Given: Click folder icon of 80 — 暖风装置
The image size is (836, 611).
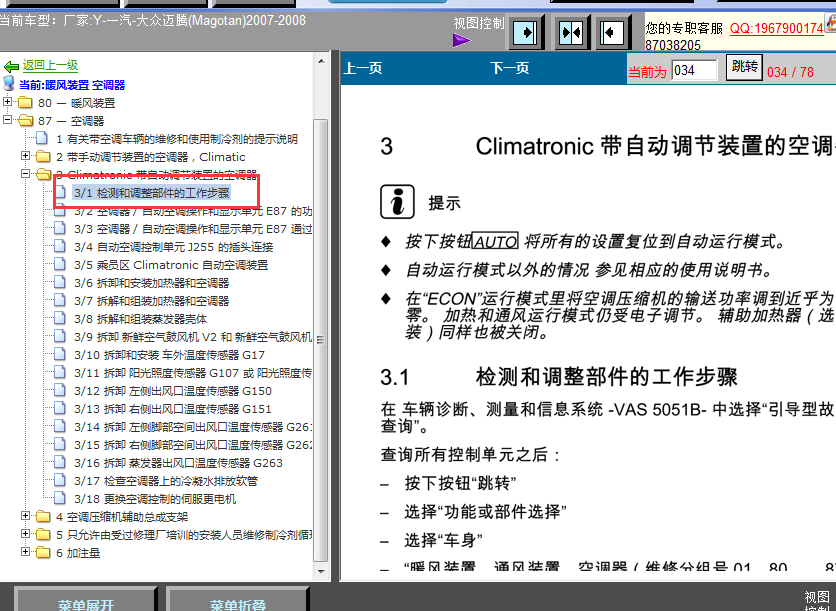Looking at the screenshot, I should point(25,102).
